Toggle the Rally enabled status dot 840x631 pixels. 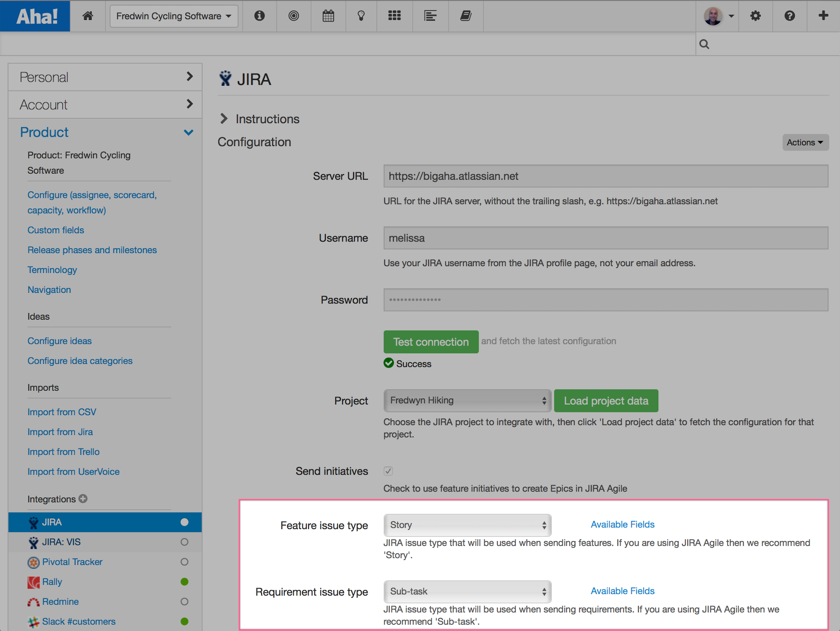[x=184, y=582]
